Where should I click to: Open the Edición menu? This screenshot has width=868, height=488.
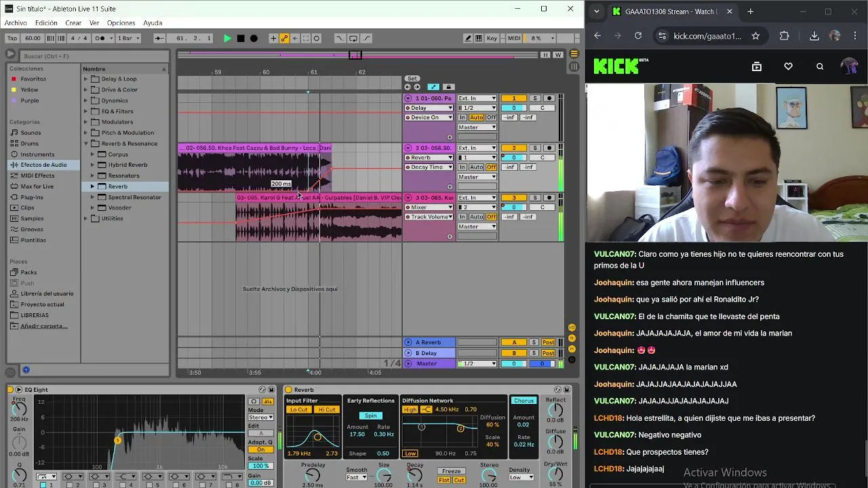point(46,23)
